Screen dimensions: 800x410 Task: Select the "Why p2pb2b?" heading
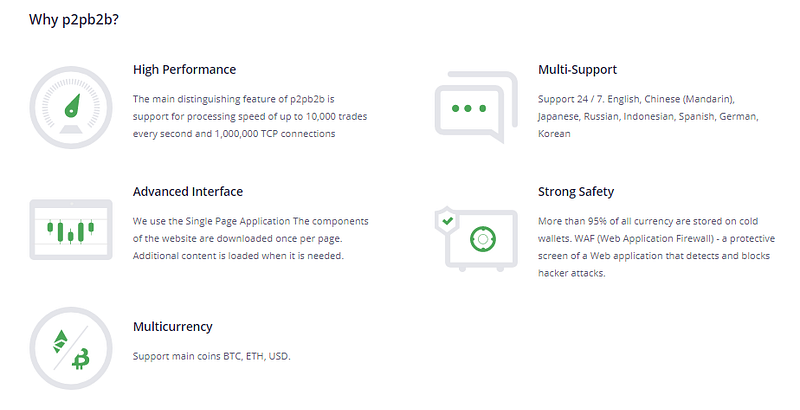pos(74,20)
